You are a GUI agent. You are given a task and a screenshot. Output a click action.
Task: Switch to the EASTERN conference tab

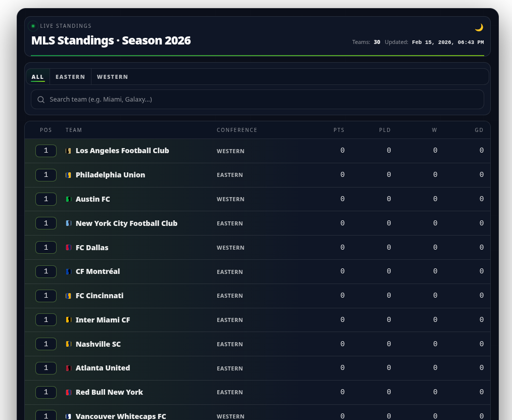point(70,77)
